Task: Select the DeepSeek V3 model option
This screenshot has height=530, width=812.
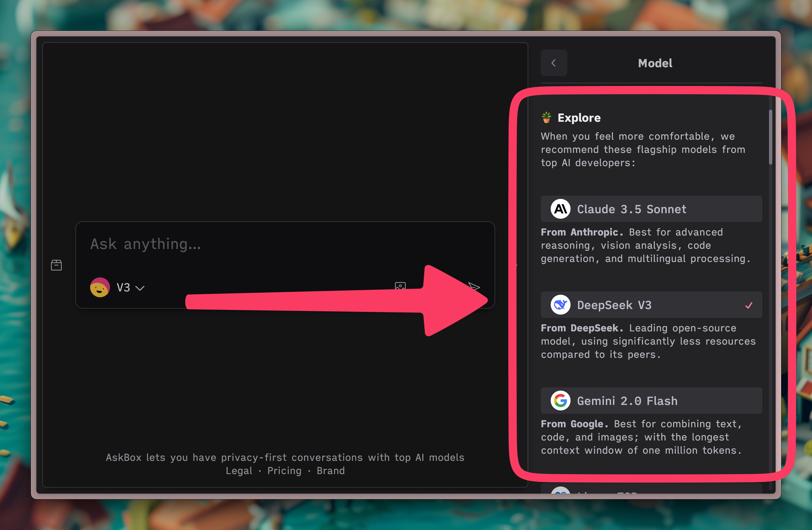Action: [651, 305]
